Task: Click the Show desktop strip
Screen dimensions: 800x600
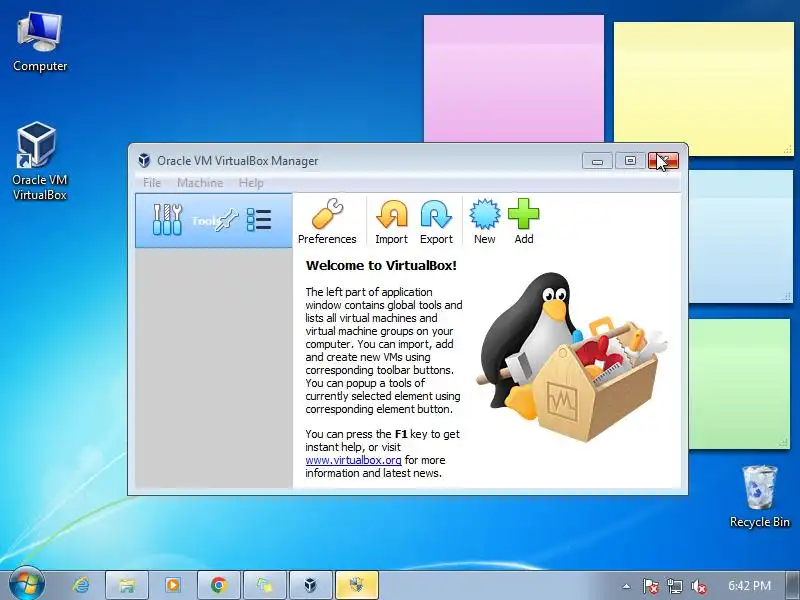Action: 793,585
